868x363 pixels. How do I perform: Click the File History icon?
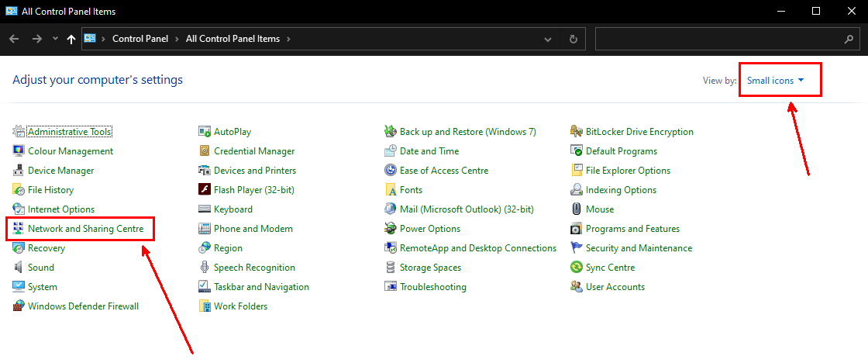click(19, 190)
